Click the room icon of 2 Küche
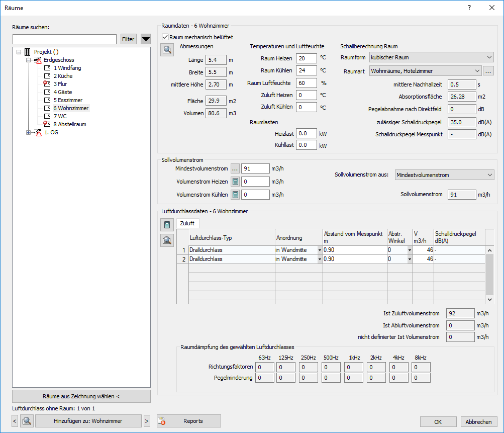The image size is (504, 433). (x=47, y=76)
